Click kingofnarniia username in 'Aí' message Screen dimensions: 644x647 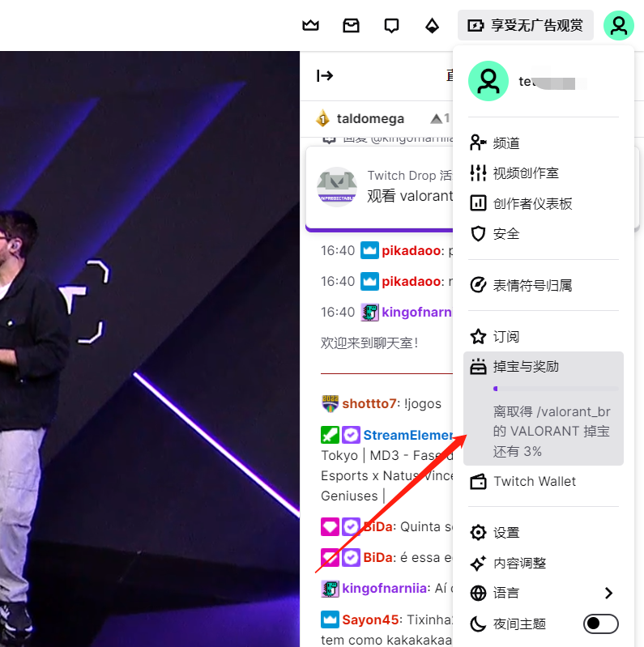click(384, 588)
